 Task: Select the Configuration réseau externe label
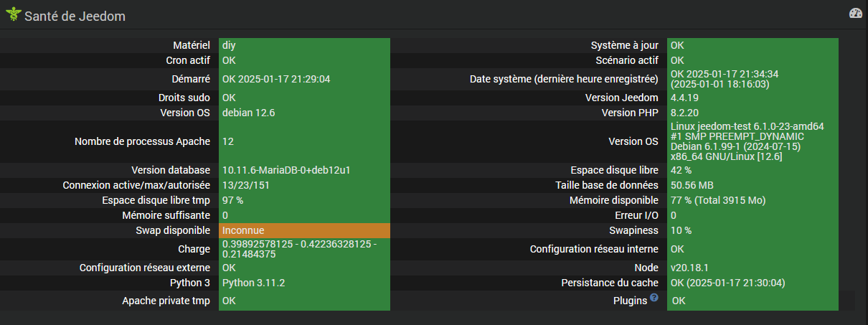point(145,268)
